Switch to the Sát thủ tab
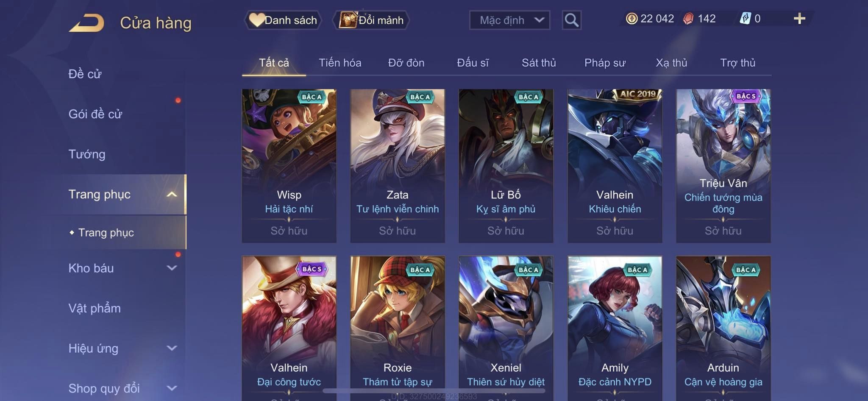The width and height of the screenshot is (868, 401). tap(539, 63)
